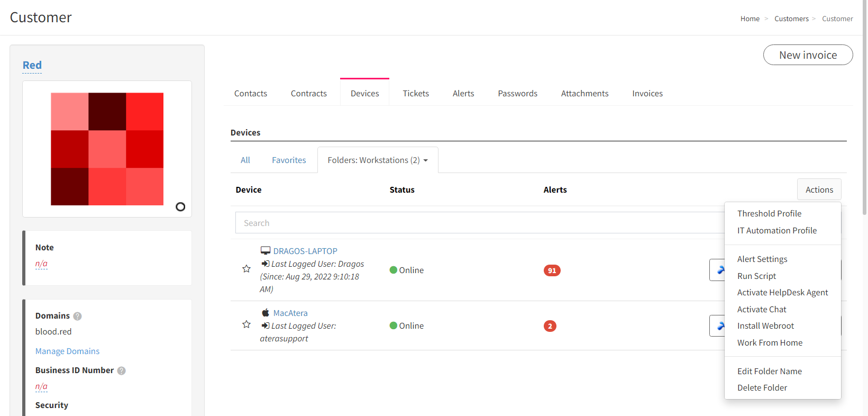Switch to the Contracts tab

309,93
